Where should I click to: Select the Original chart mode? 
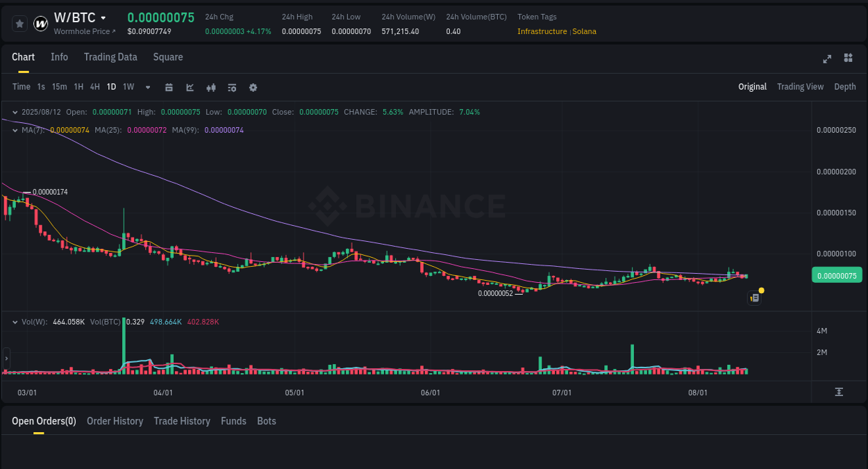pos(752,87)
